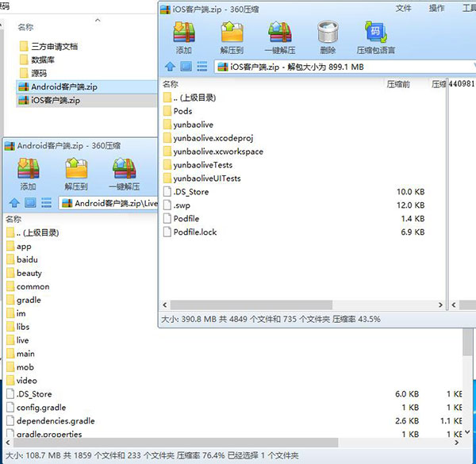Open yunbaoliveTests folder
Viewport: 476px width, 464px height.
[198, 165]
